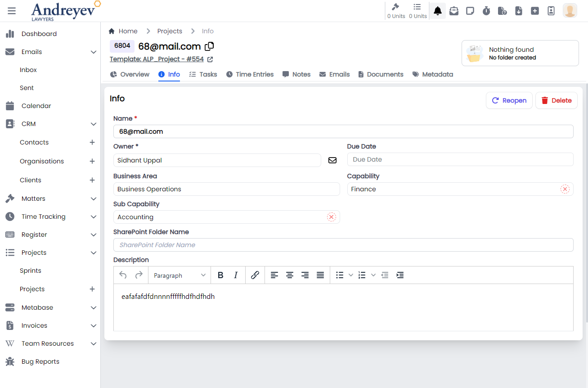Click the undo arrow in editor toolbar
The image size is (588, 388).
pos(123,275)
